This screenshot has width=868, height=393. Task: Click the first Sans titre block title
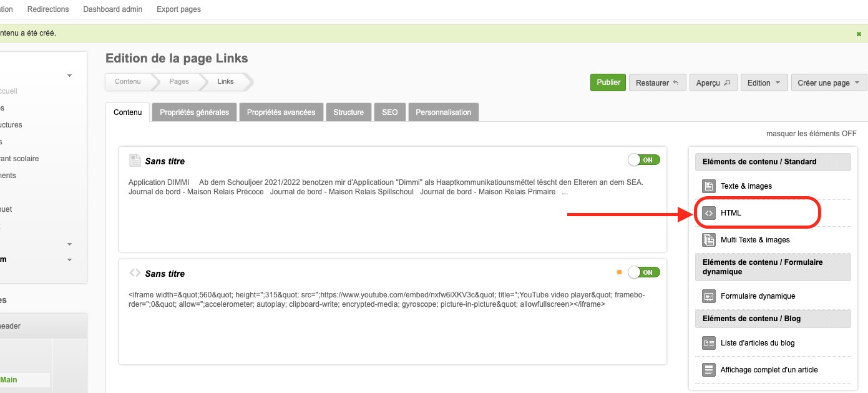coord(165,161)
